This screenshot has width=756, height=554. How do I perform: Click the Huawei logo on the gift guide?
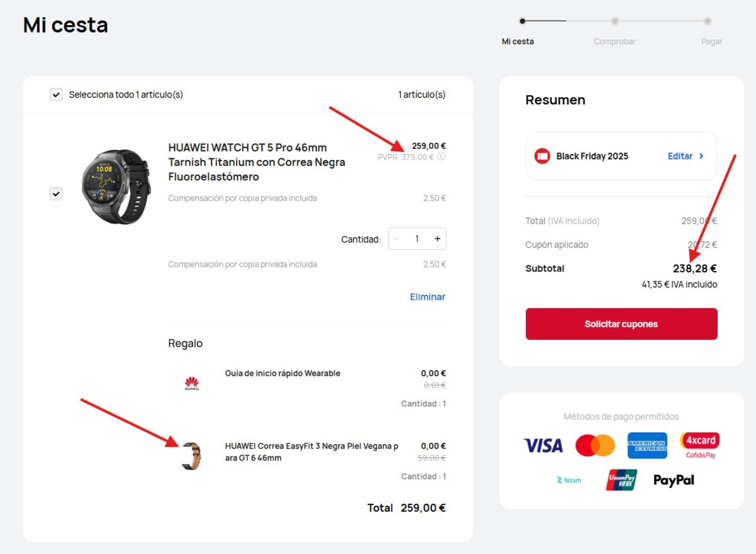click(x=191, y=383)
